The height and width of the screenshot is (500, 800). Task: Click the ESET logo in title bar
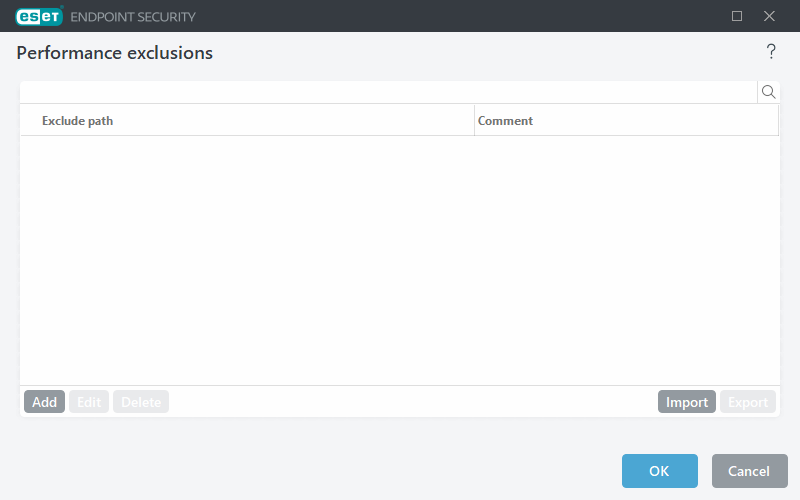[38, 16]
